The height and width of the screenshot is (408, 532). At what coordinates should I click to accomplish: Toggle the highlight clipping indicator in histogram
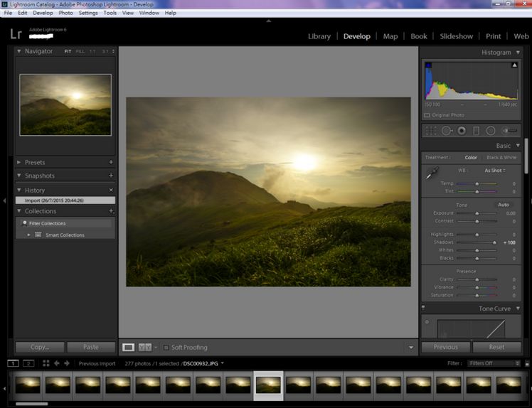[x=515, y=65]
